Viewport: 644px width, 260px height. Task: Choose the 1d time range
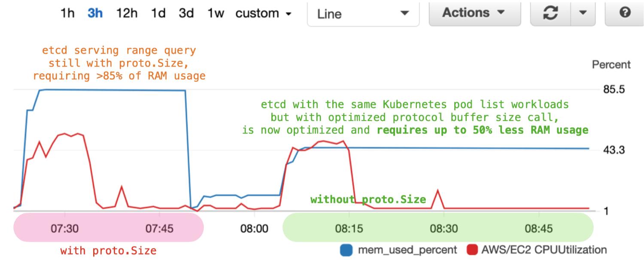[x=158, y=13]
